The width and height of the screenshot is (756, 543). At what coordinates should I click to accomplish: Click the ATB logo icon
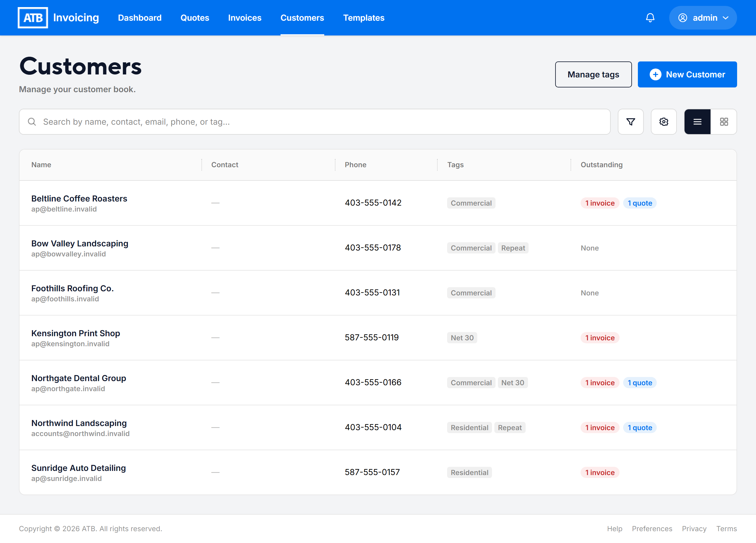pos(33,18)
